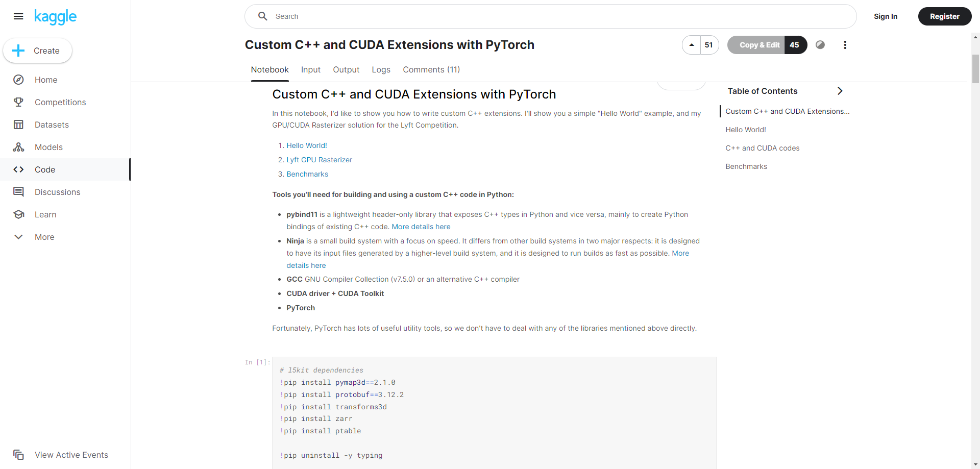This screenshot has height=469, width=980.
Task: Open the three-dot more options menu
Action: tap(845, 45)
